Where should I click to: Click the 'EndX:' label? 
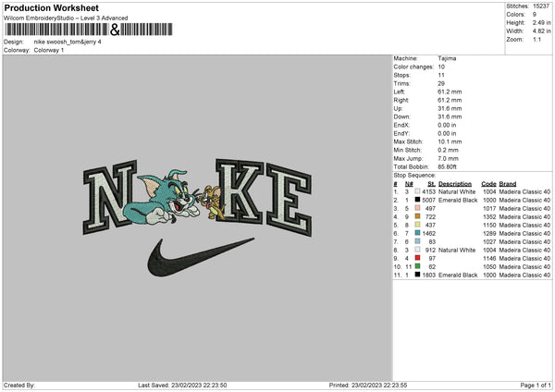(x=401, y=125)
